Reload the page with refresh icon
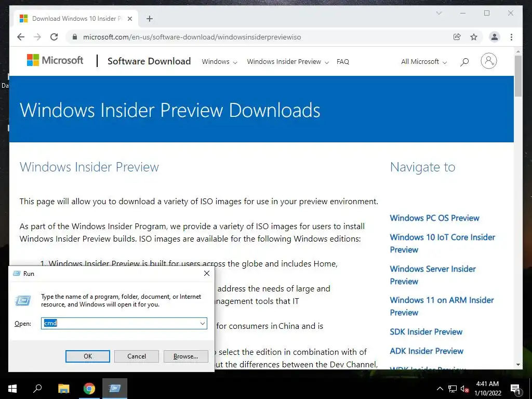This screenshot has width=532, height=399. (54, 37)
